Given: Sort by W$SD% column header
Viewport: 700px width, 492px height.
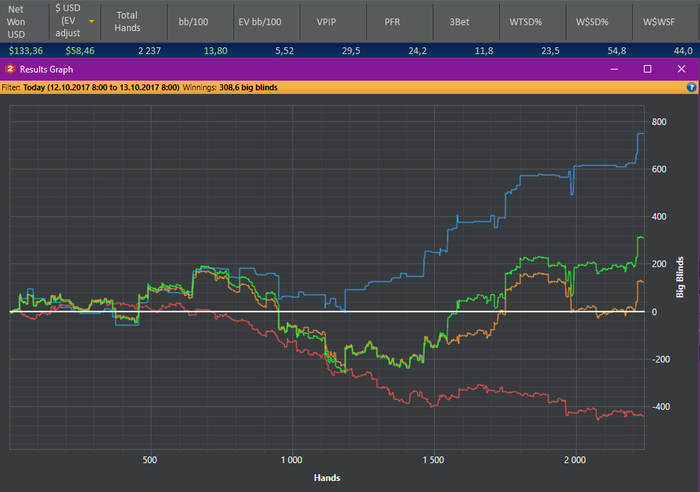Looking at the screenshot, I should click(592, 21).
